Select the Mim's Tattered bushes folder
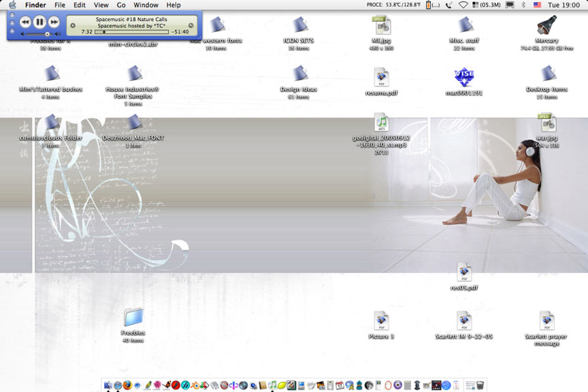The height and width of the screenshot is (392, 588). [x=52, y=73]
